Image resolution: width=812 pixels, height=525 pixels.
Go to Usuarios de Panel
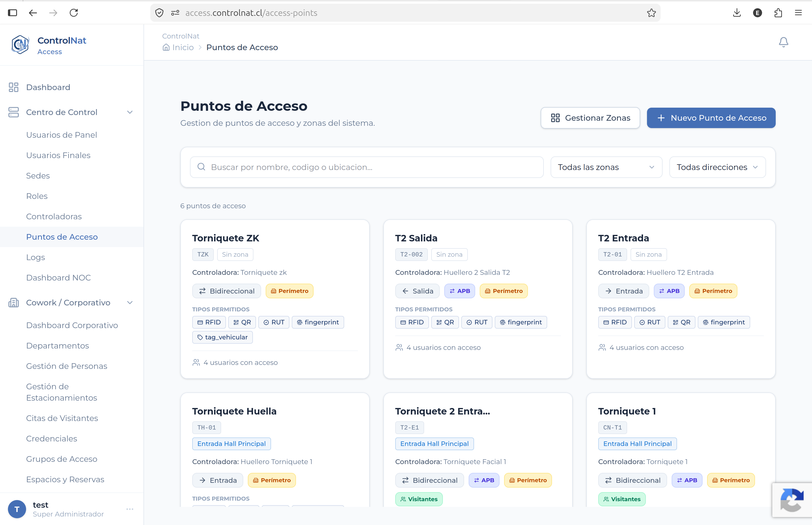coord(62,135)
